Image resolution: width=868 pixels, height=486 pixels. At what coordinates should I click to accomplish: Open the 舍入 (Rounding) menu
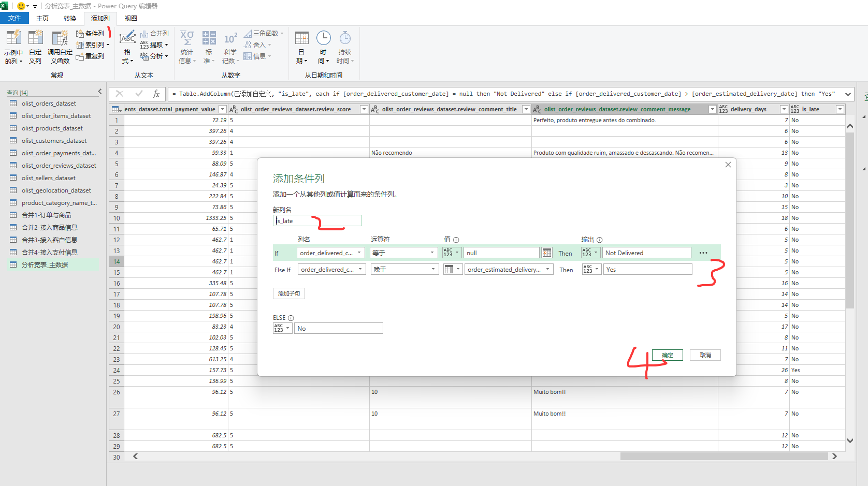(257, 45)
